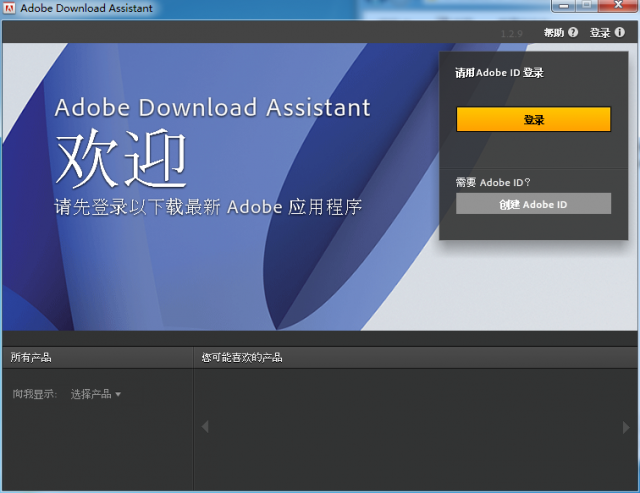This screenshot has height=493, width=640.
Task: Click the Adobe logo in title bar
Action: [9, 8]
